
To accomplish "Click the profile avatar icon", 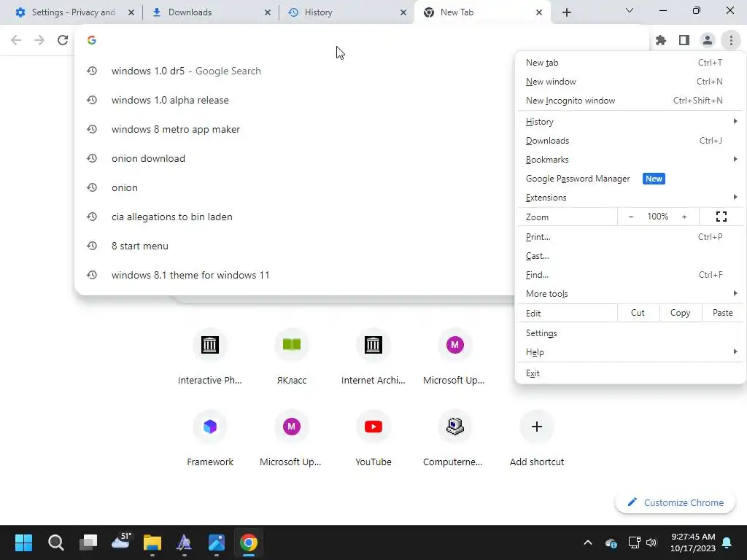I will pos(708,41).
